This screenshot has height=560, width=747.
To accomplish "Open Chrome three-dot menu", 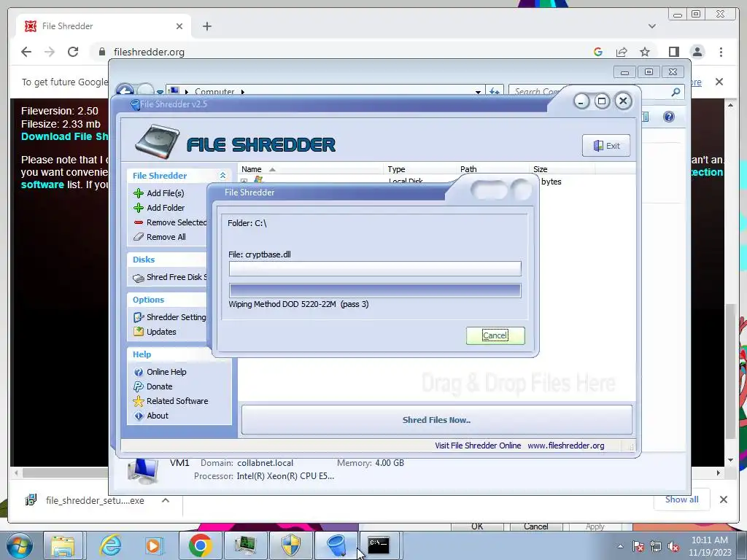I will 721,52.
